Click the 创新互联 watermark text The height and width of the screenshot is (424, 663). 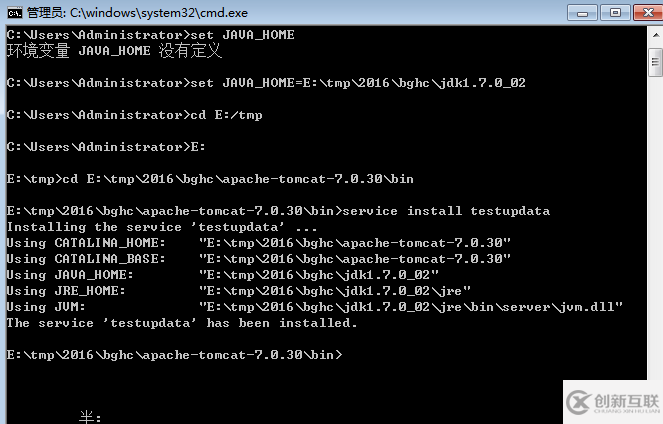pyautogui.click(x=627, y=400)
